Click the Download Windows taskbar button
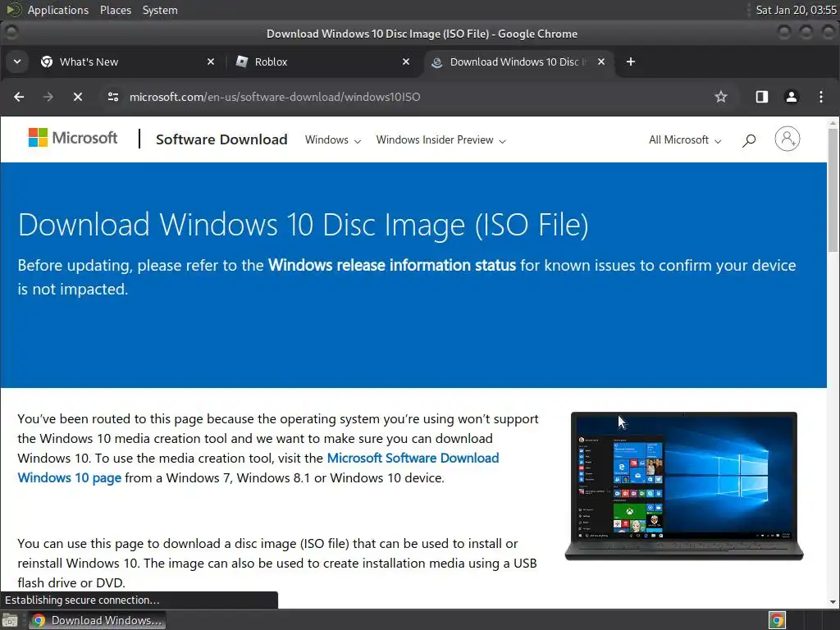 (x=97, y=620)
